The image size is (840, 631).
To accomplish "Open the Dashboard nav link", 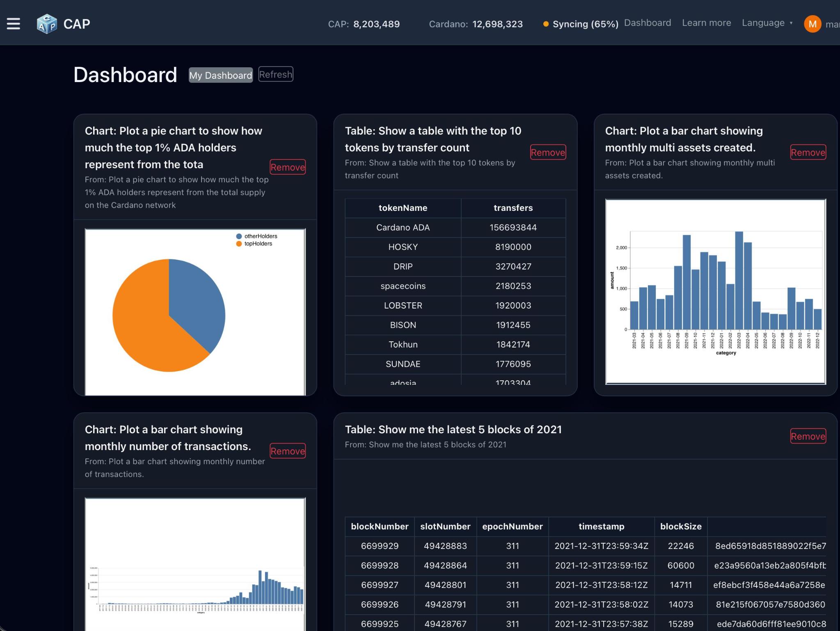I will [647, 23].
